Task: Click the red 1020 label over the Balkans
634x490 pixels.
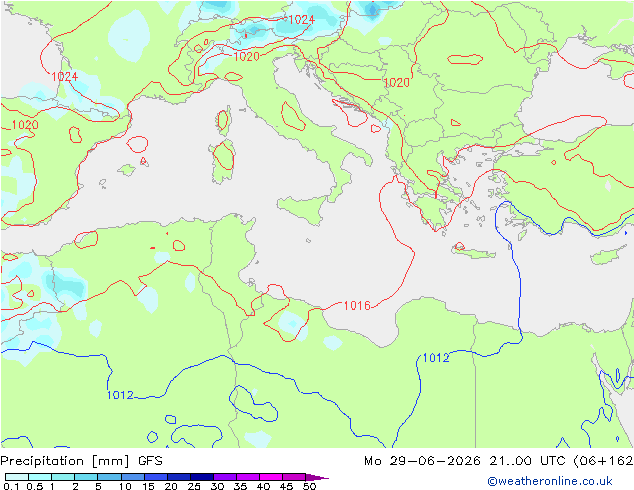Action: pos(396,82)
